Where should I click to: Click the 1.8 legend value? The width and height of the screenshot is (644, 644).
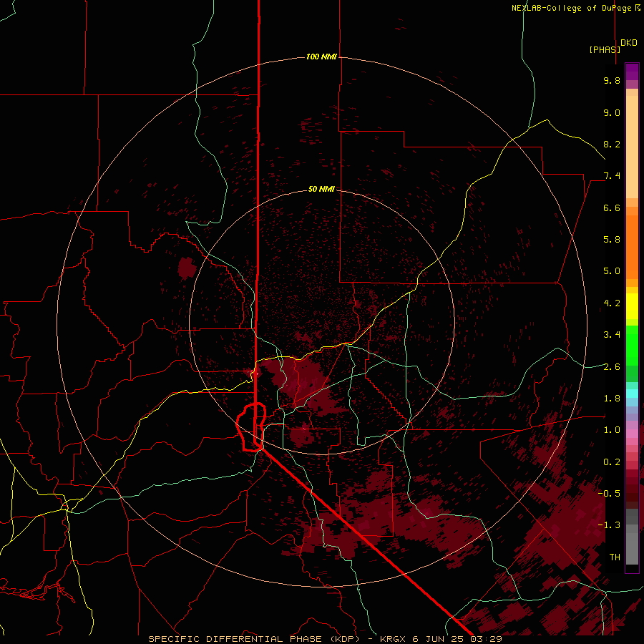pos(612,399)
